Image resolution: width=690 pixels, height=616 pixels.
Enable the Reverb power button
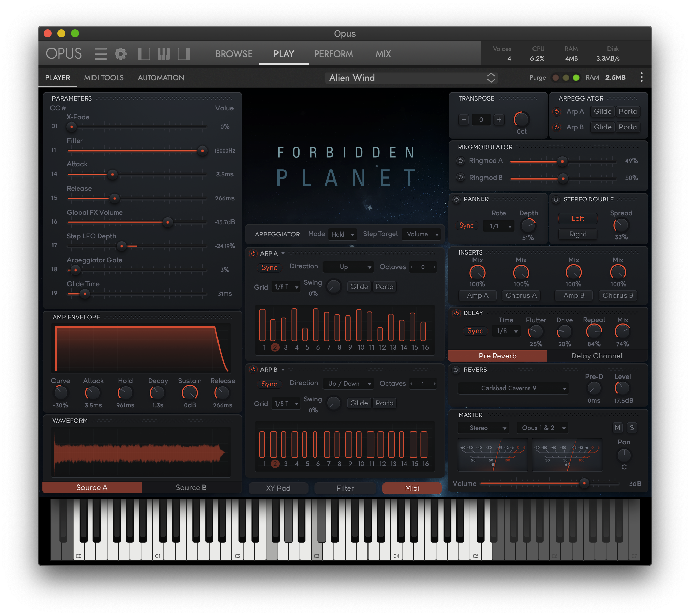(x=456, y=370)
